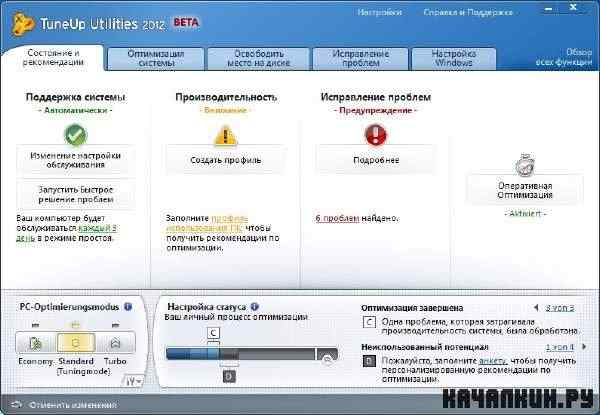Click the round icon at progress bar end

pyautogui.click(x=327, y=359)
